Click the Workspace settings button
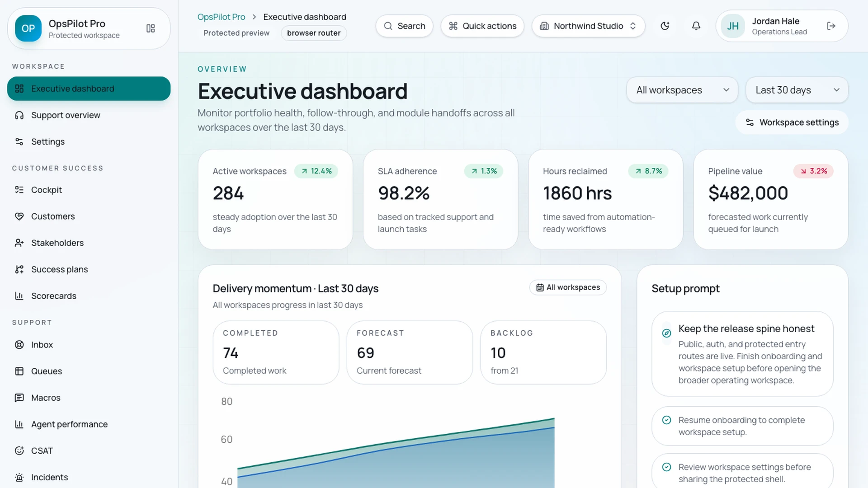Image resolution: width=868 pixels, height=488 pixels. (792, 122)
